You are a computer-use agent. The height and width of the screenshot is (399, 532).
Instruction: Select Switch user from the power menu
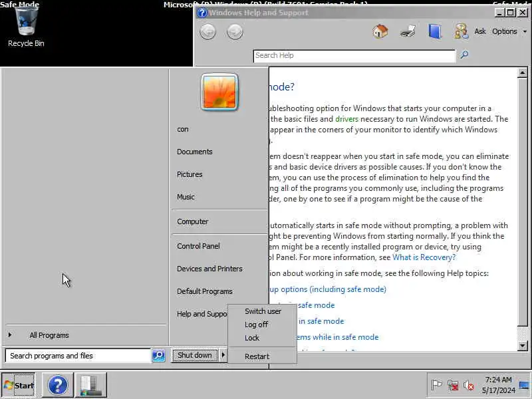click(263, 311)
